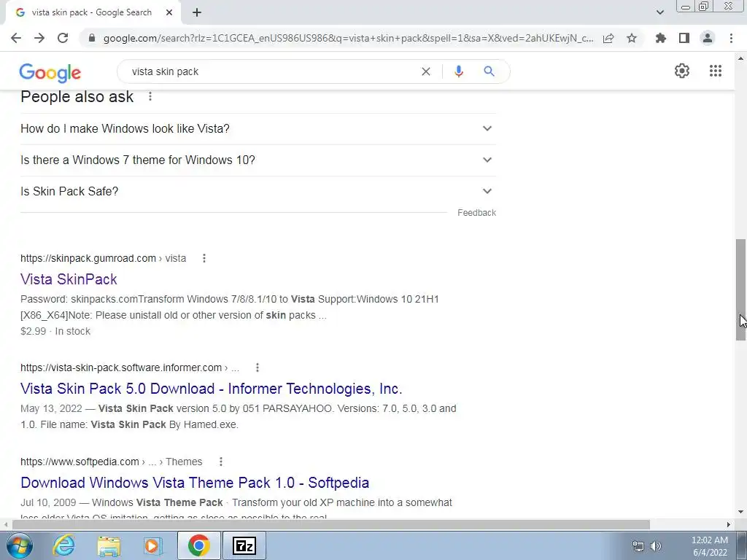Launch Internet Explorer from the taskbar
Screen dimensions: 747x560
(64, 545)
